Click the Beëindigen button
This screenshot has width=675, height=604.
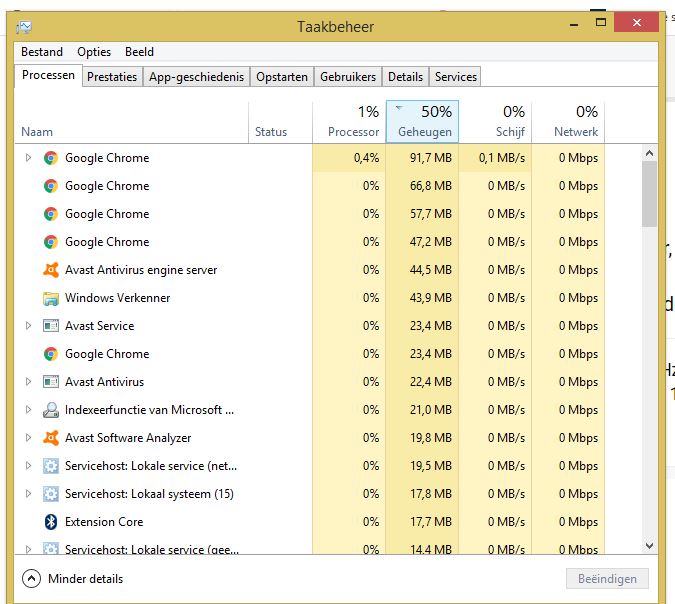(x=607, y=579)
